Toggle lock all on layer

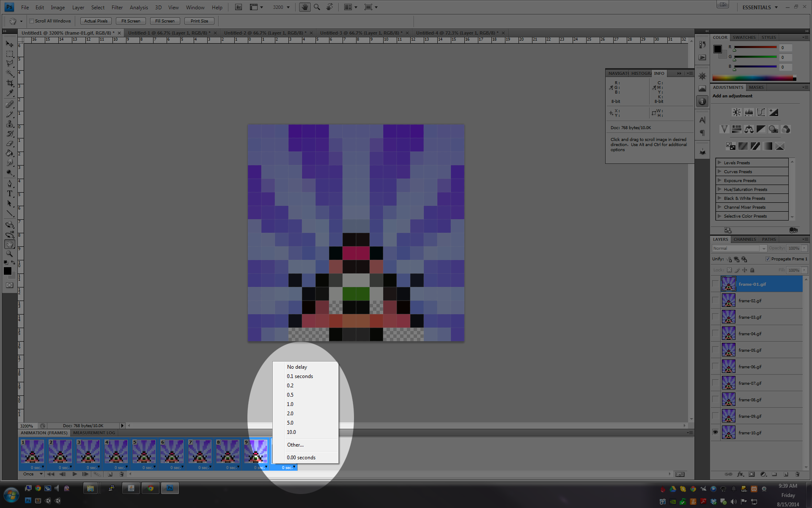(x=752, y=270)
